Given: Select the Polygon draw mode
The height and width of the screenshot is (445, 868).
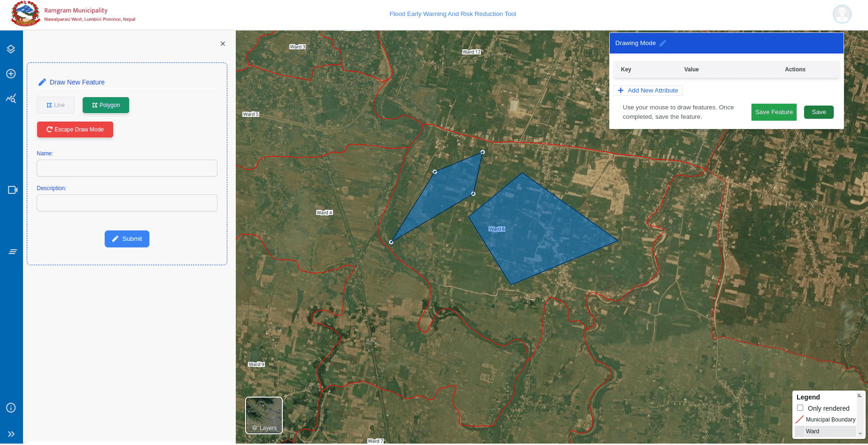Looking at the screenshot, I should [x=106, y=105].
